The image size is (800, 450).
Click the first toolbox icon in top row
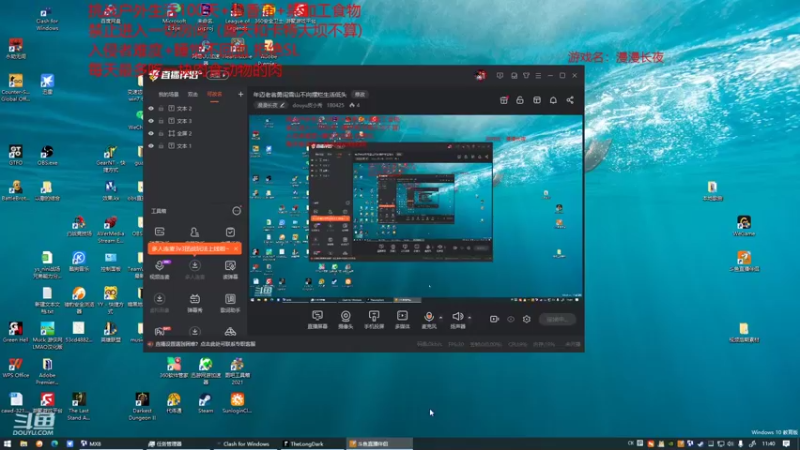(x=160, y=232)
